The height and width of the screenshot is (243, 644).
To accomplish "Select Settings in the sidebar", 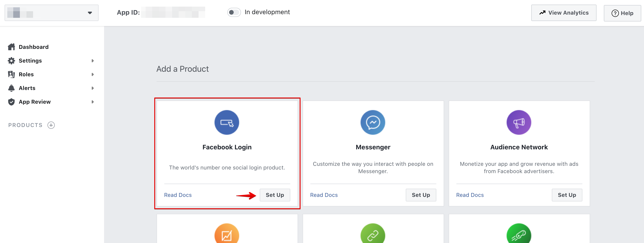I will click(x=30, y=61).
